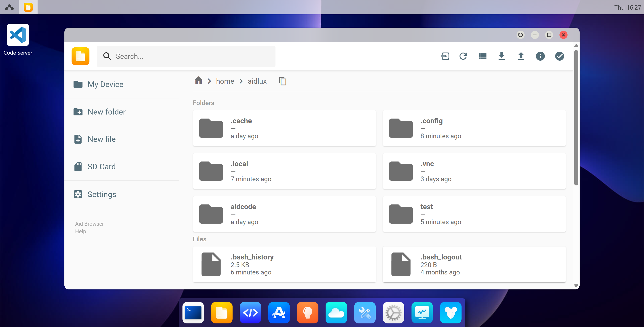Copy the current path with clipboard icon
The image size is (644, 327).
pyautogui.click(x=282, y=81)
